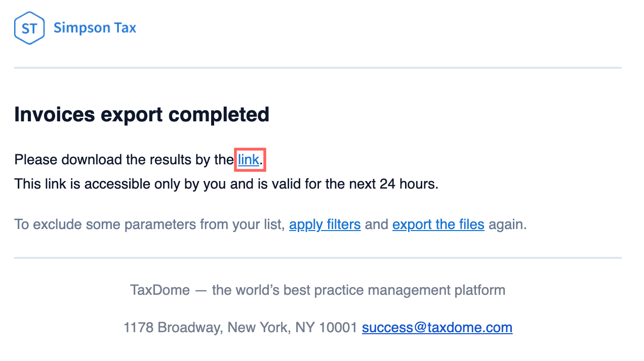Click the ST hexagon logo icon
This screenshot has width=644, height=361.
click(29, 28)
